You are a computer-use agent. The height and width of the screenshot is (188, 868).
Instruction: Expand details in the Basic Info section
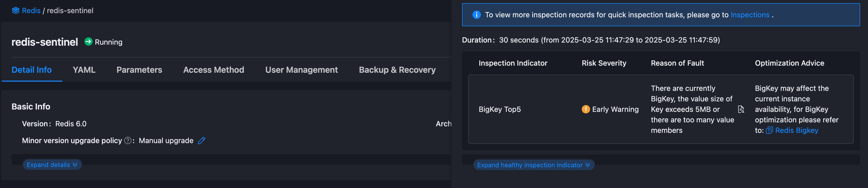(52, 165)
